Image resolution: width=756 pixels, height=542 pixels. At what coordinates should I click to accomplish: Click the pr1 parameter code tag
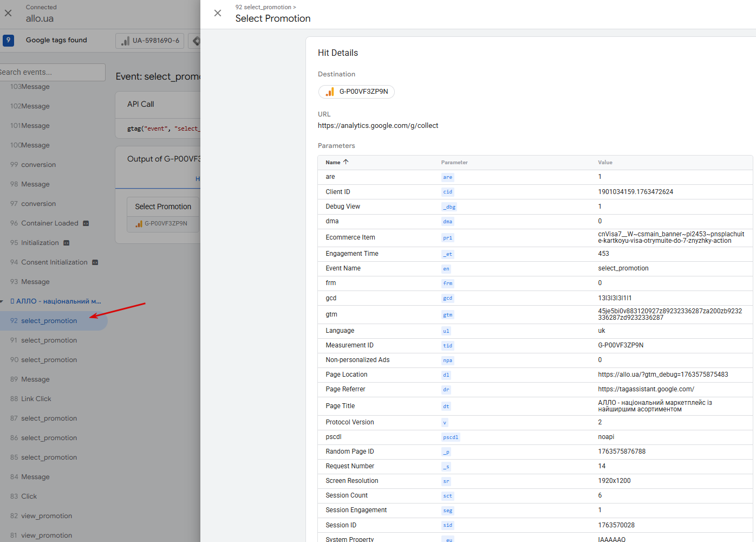pos(447,238)
